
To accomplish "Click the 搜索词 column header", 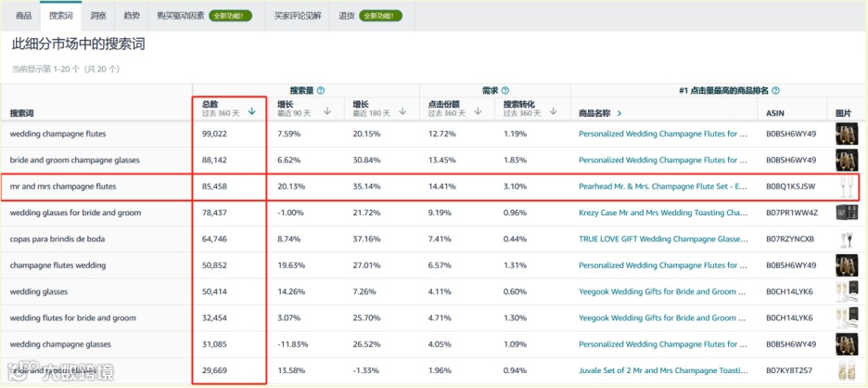I will [x=21, y=113].
